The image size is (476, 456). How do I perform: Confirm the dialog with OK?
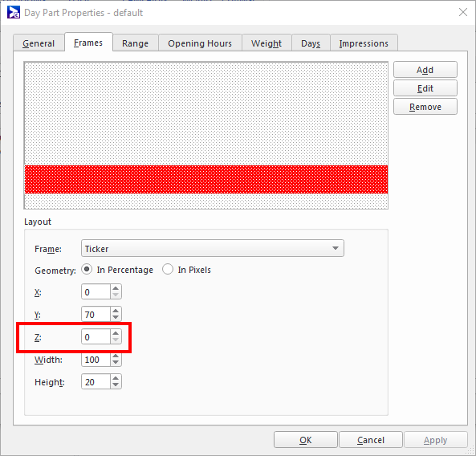point(305,440)
